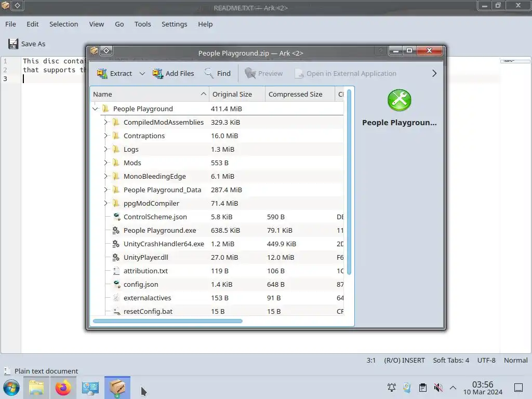Open the Go menu
Viewport: 532px width, 399px height.
[x=119, y=24]
